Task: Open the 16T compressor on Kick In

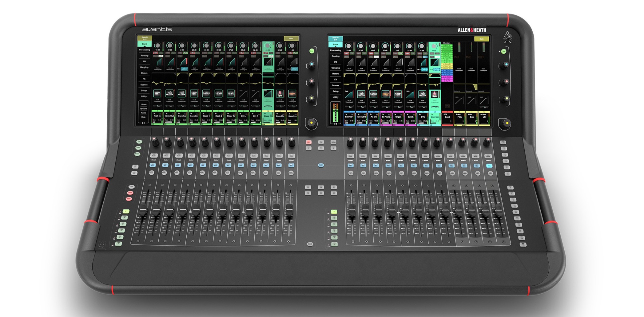Action: coord(157,93)
